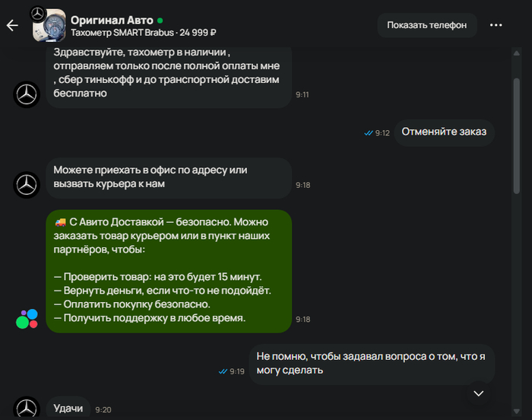Select the Отменяйте заказ message bubble
This screenshot has height=420, width=532.
pyautogui.click(x=445, y=132)
